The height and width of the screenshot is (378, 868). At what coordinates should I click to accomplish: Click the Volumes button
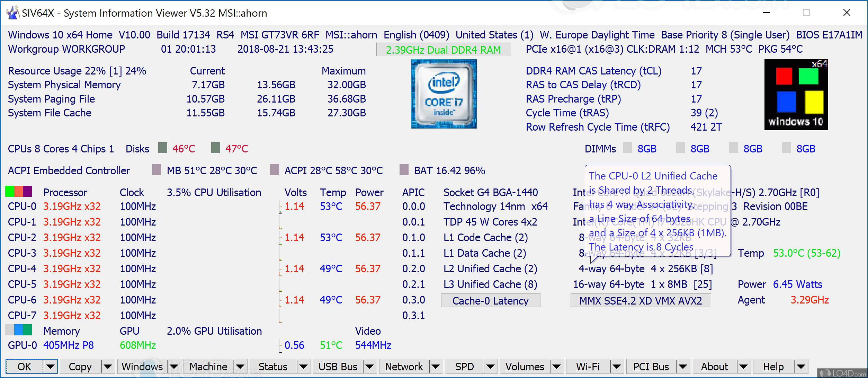525,367
